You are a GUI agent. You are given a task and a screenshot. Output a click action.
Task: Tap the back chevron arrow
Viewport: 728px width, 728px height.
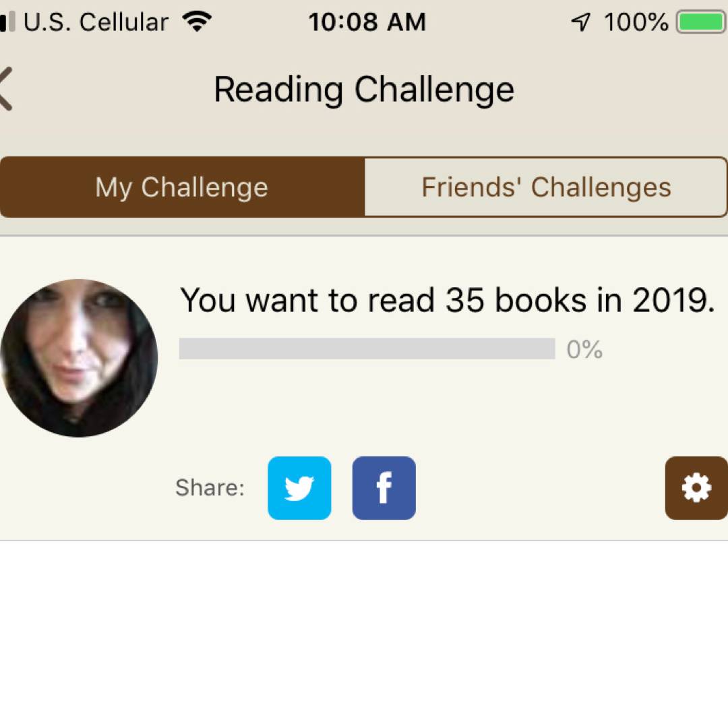pyautogui.click(x=5, y=88)
